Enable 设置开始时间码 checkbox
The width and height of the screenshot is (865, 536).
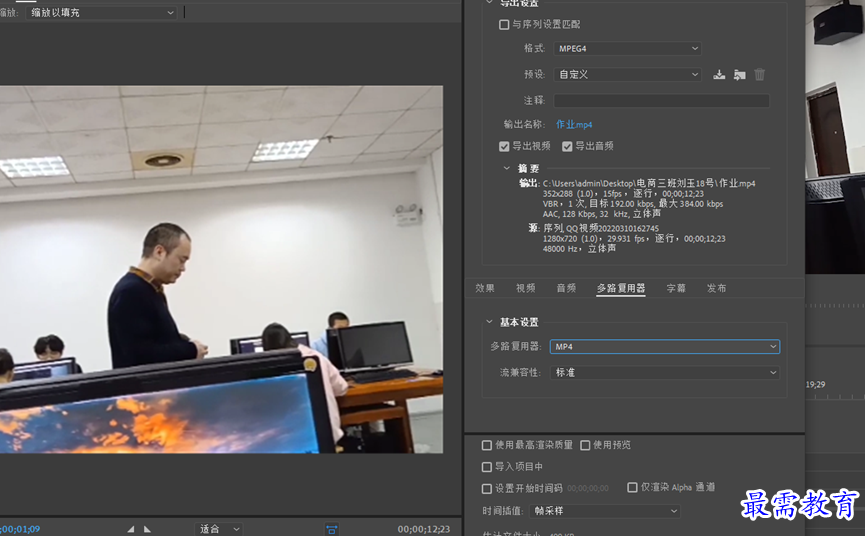point(487,489)
